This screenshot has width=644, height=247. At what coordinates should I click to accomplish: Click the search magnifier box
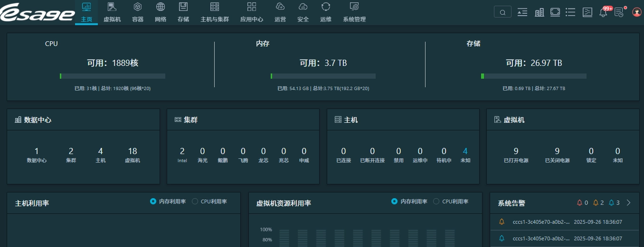tap(502, 12)
